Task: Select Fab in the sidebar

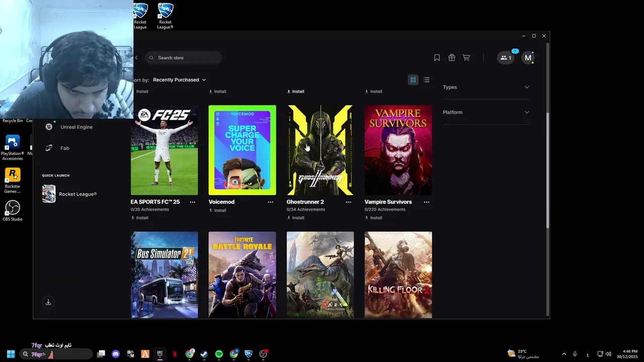Action: tap(57, 148)
